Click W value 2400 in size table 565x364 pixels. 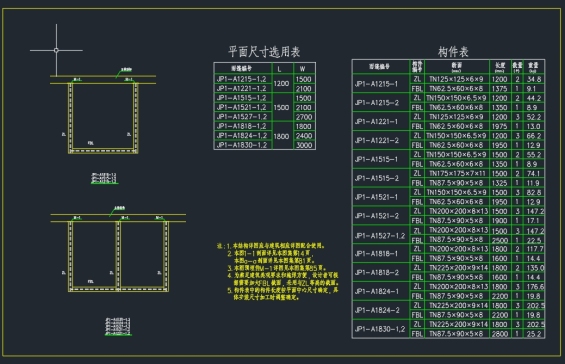coord(303,136)
